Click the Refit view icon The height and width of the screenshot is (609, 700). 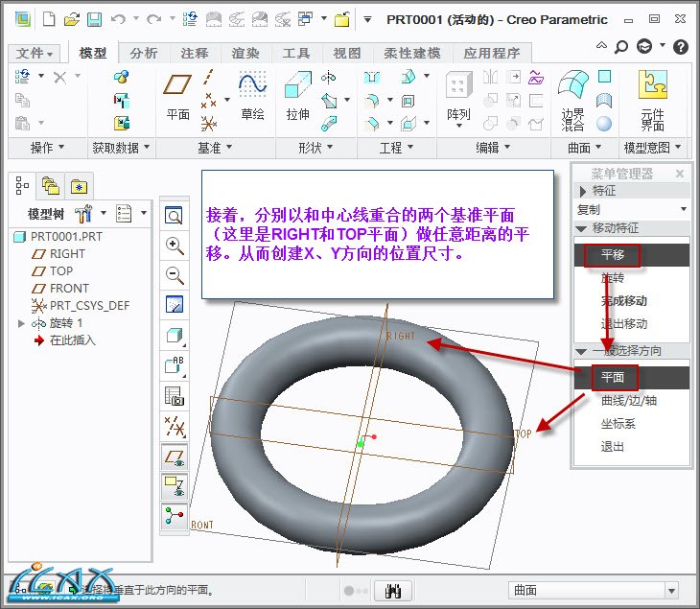[175, 214]
